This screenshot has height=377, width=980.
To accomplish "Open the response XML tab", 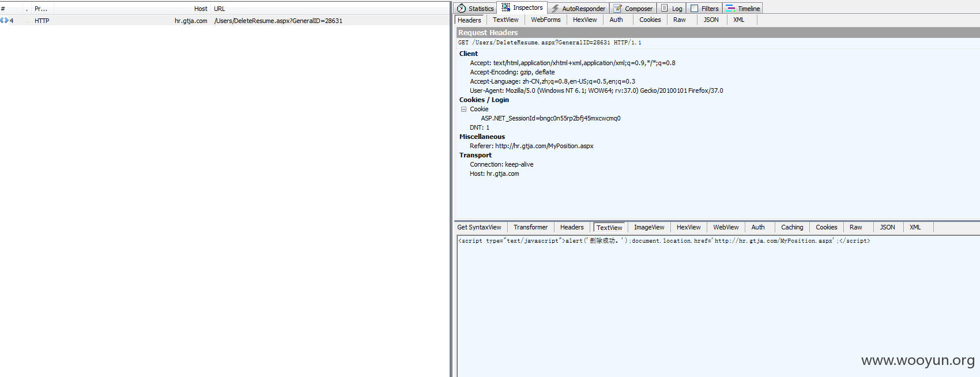I will click(915, 227).
